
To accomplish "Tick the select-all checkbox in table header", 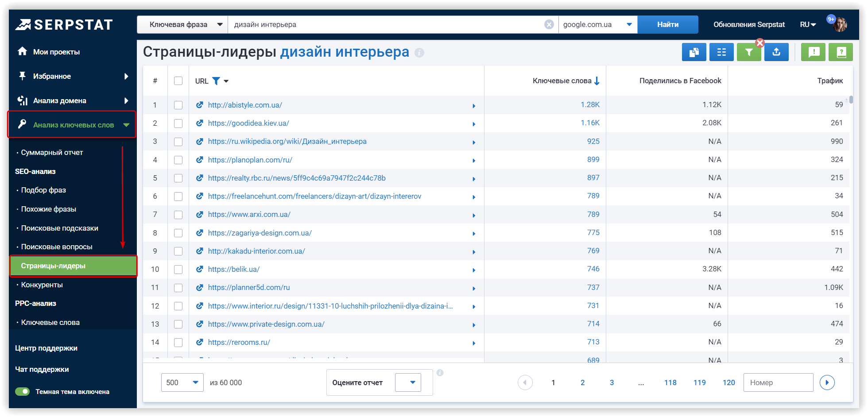I will (x=178, y=81).
